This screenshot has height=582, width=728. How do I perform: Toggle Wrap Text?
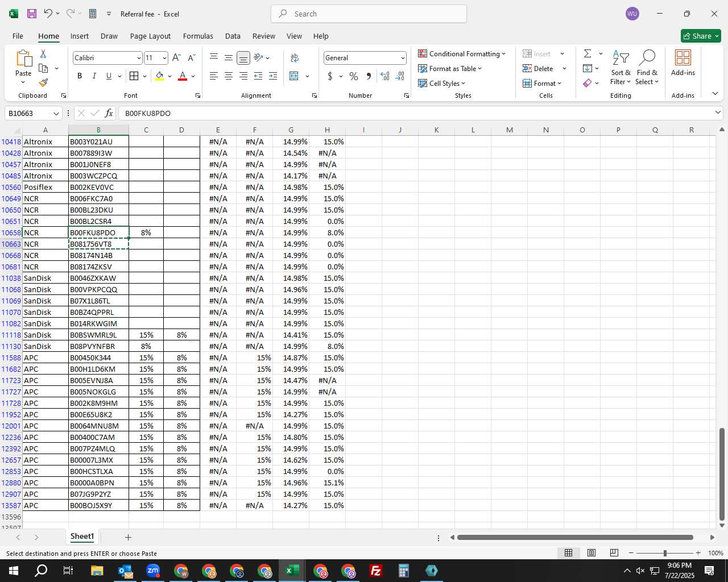(x=295, y=58)
